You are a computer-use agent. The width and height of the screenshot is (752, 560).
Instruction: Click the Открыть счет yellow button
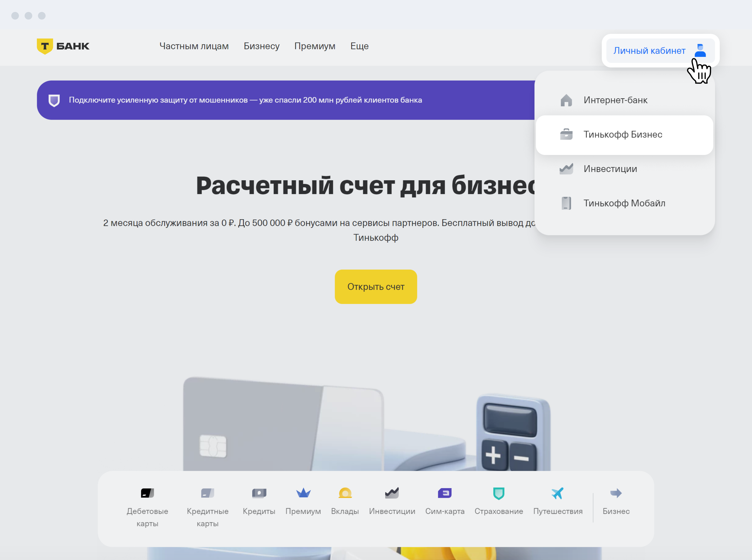[376, 287]
